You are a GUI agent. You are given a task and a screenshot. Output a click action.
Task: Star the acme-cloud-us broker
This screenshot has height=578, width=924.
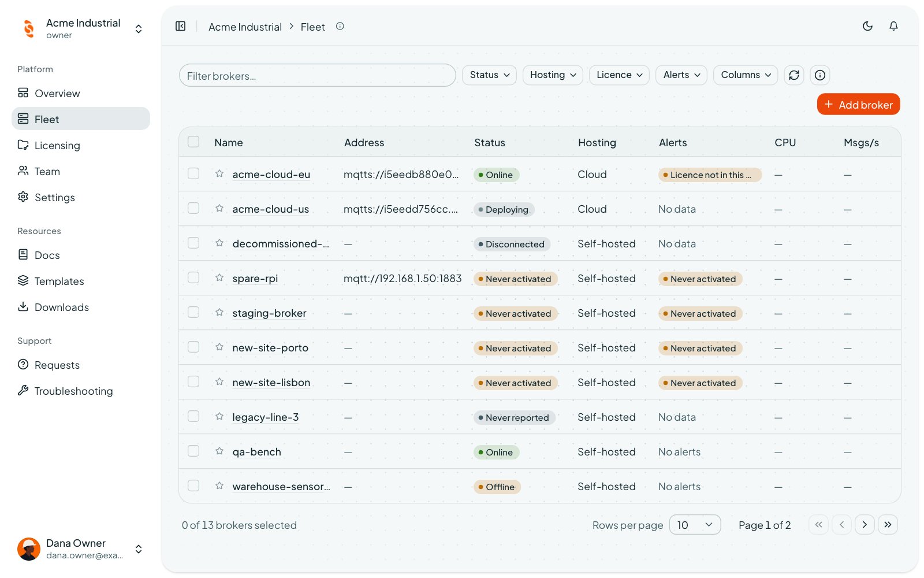pos(219,208)
